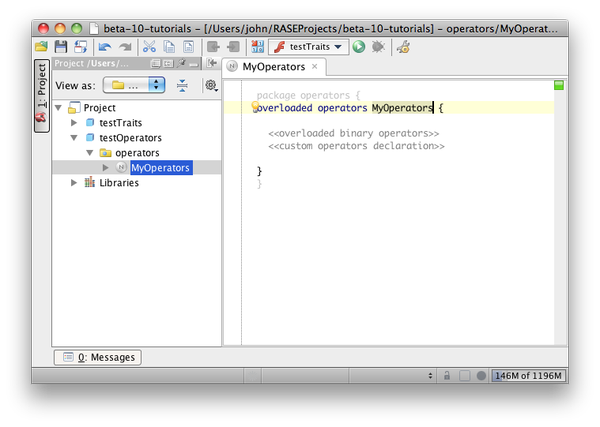Open the 0: Messages tool window
Screen dimensions: 600x427
[x=98, y=357]
